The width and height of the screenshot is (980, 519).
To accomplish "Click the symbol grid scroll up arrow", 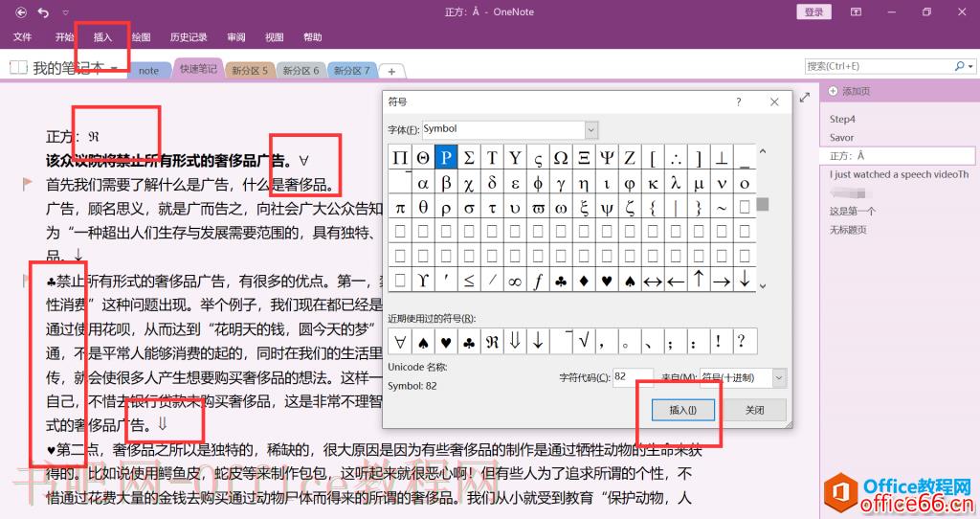I will tap(763, 151).
